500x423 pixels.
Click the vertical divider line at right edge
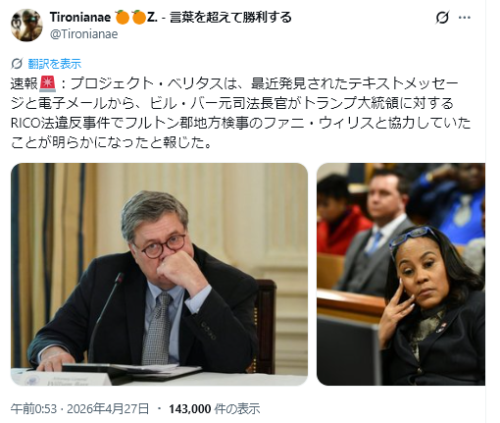tap(486, 211)
